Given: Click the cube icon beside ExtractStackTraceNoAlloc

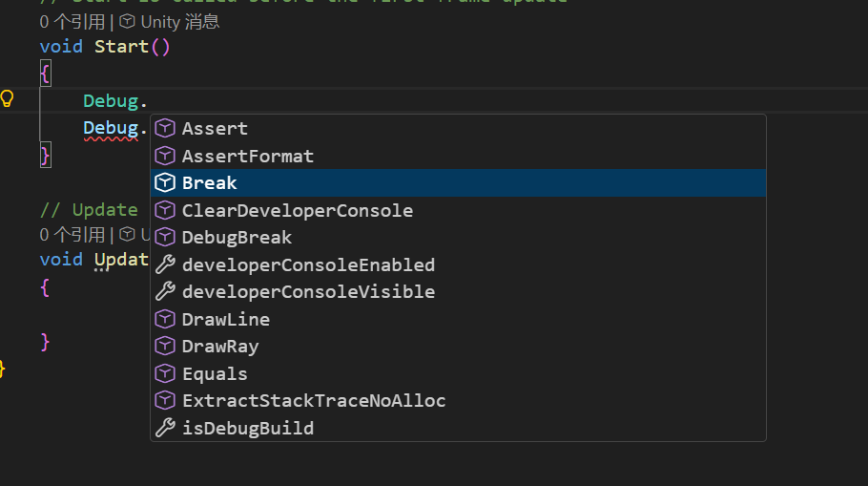Looking at the screenshot, I should [x=165, y=401].
